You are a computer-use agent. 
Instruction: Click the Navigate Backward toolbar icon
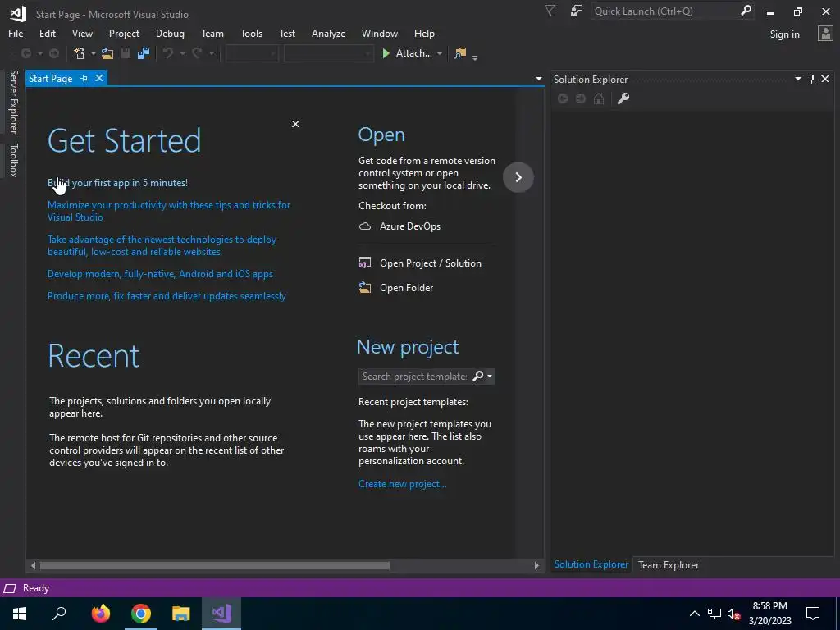[25, 53]
